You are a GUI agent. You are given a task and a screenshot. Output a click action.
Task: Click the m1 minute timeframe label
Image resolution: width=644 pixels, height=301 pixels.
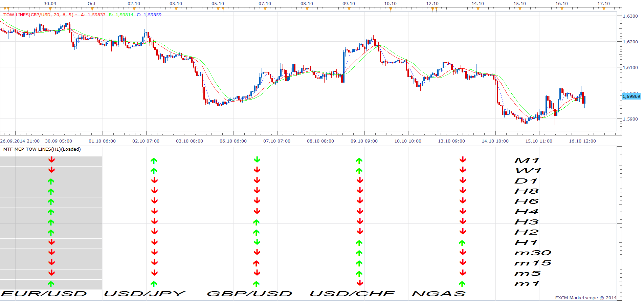coord(527,284)
